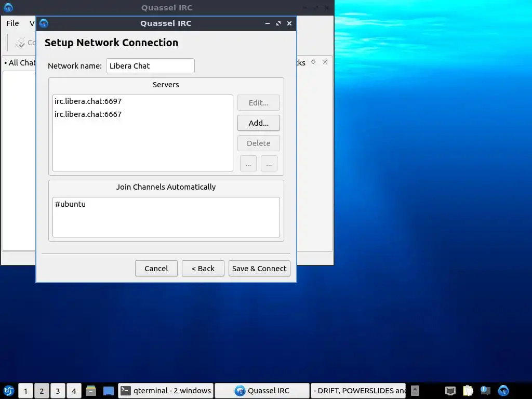Maximize the Setup Network Connection dialog
Image resolution: width=532 pixels, height=399 pixels.
278,23
